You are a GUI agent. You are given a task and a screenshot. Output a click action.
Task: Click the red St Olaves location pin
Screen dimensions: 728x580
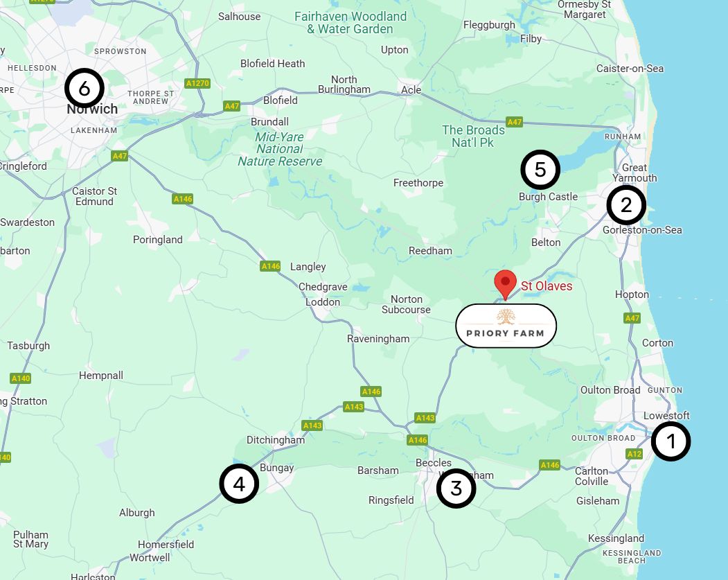point(505,285)
